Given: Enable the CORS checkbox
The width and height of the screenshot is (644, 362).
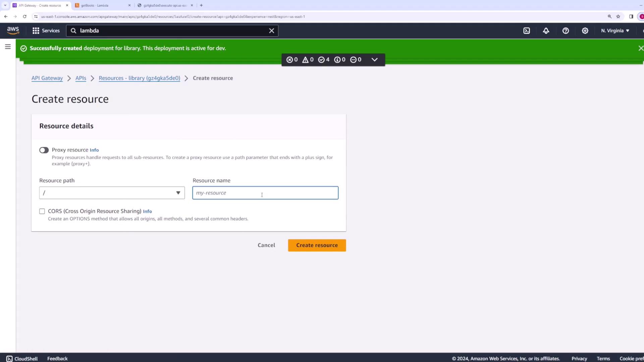Looking at the screenshot, I should (x=42, y=211).
